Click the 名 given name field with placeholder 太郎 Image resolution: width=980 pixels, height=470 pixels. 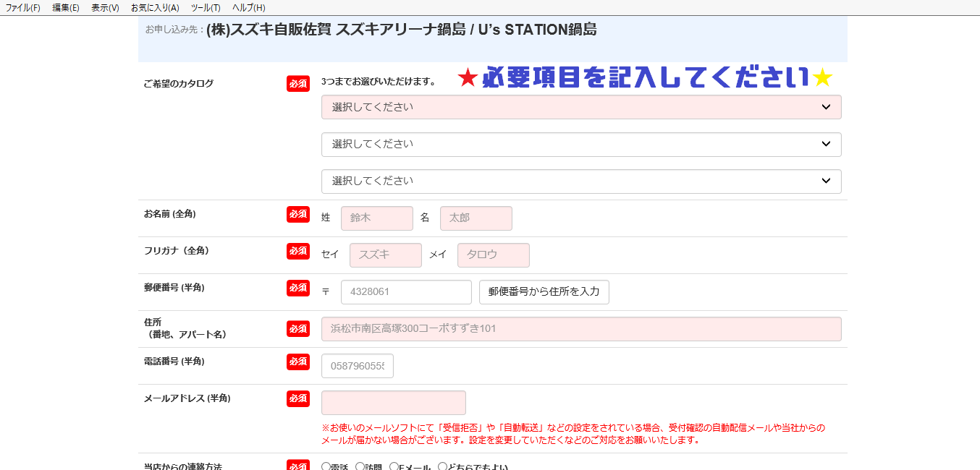pos(476,218)
